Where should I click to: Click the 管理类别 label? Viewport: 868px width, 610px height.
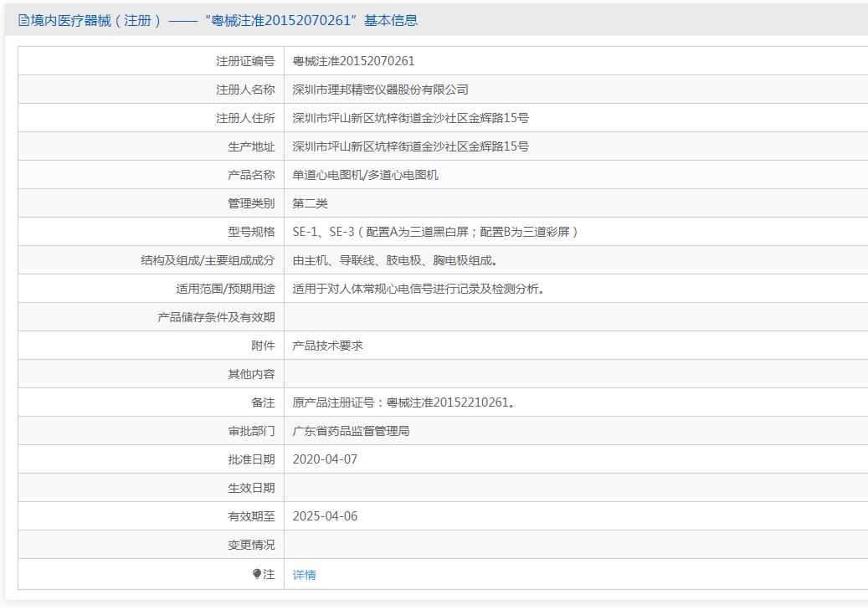(x=251, y=203)
